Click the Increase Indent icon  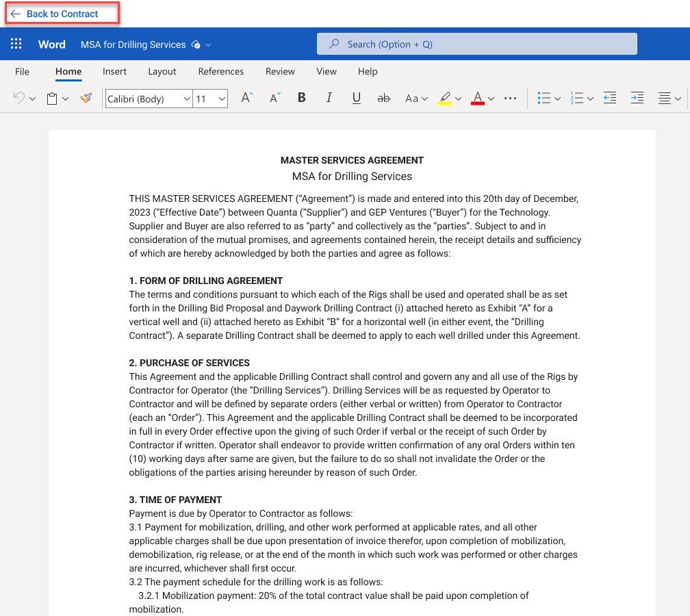[637, 99]
